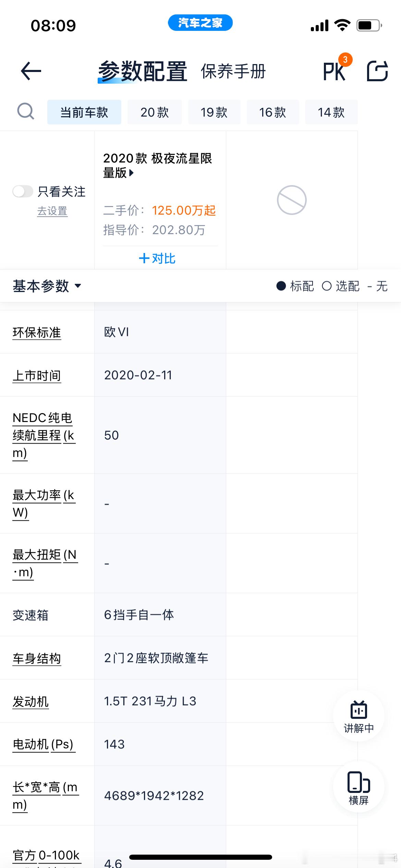401x868 pixels.
Task: Switch to the 保养手册 tab
Action: point(233,71)
